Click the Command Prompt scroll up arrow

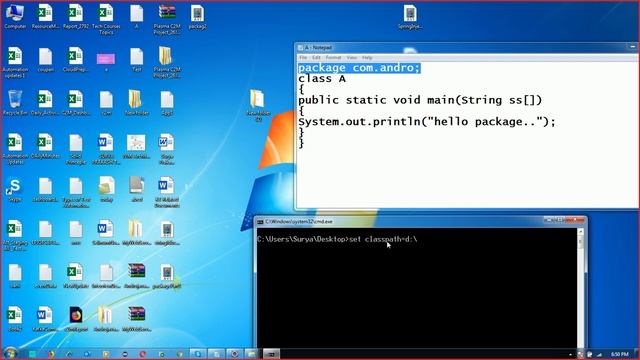(x=580, y=232)
